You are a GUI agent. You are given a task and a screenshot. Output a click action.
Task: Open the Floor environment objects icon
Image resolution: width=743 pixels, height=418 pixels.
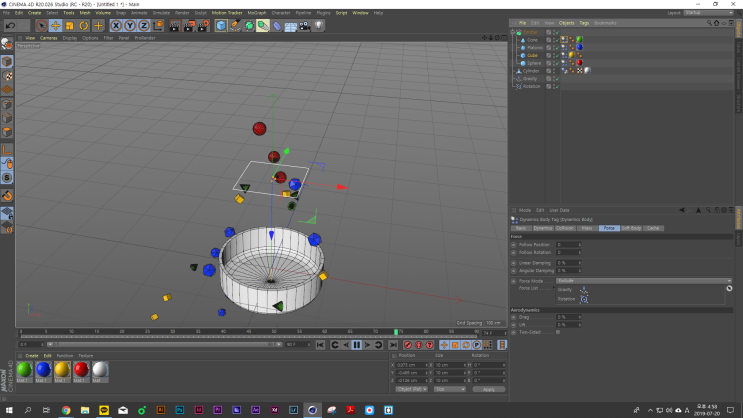pyautogui.click(x=290, y=26)
